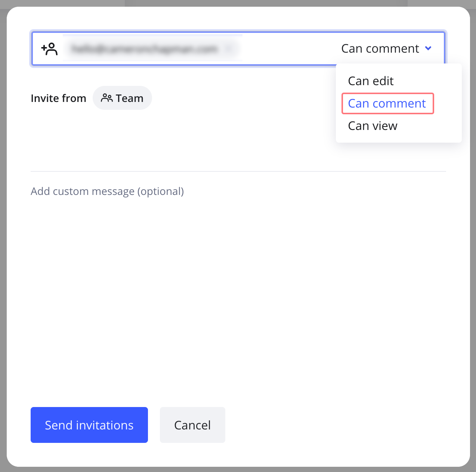Select the blurred email address chip

pyautogui.click(x=145, y=49)
